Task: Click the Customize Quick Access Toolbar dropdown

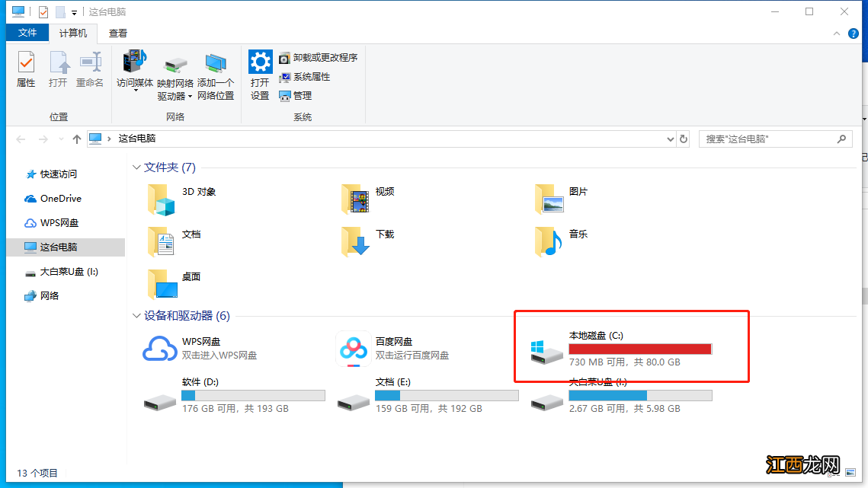Action: click(x=74, y=12)
